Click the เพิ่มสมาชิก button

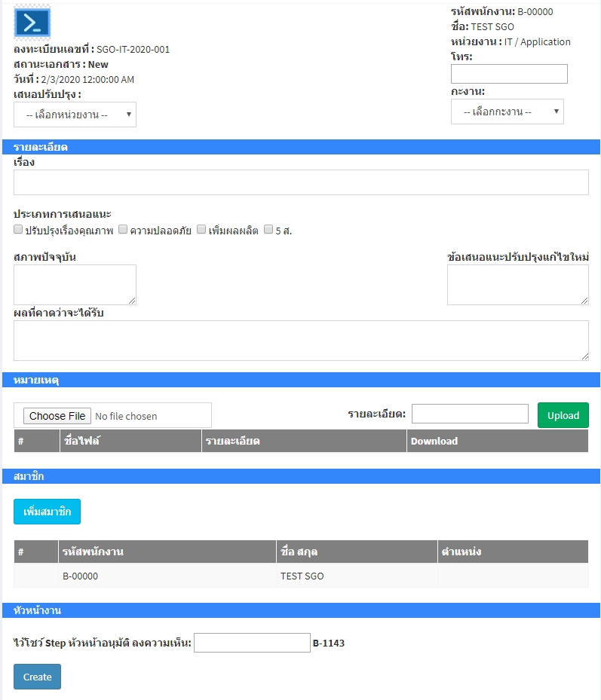tap(47, 512)
